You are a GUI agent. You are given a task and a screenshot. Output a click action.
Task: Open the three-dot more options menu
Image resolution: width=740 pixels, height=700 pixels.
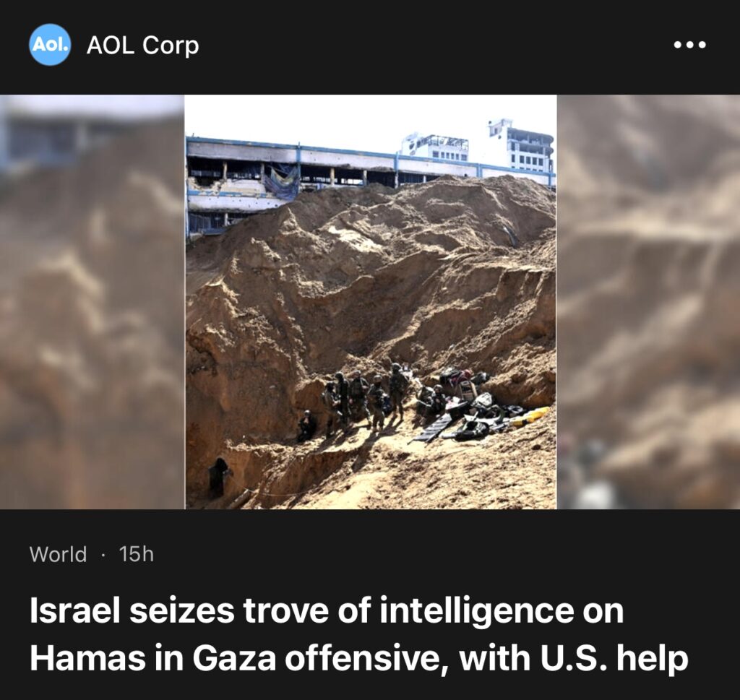(689, 45)
